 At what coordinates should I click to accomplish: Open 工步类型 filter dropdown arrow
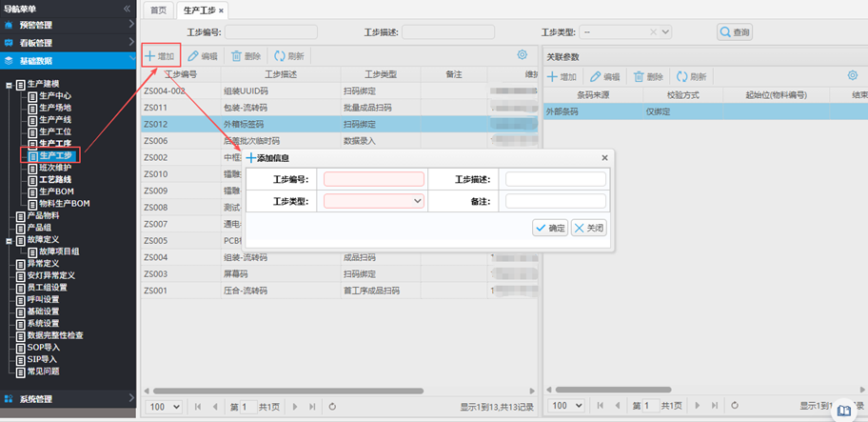click(x=666, y=32)
